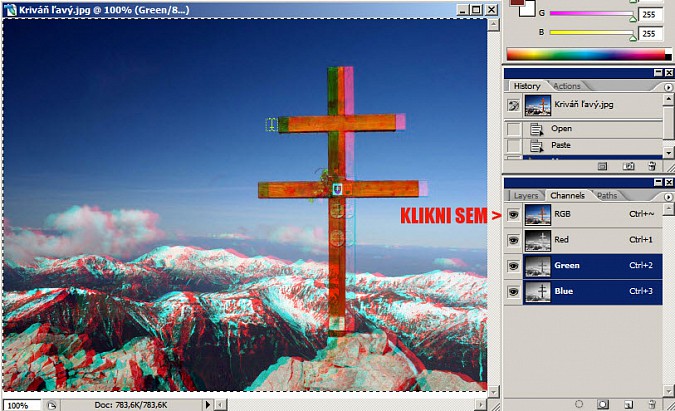675x411 pixels.
Task: Create new document from current state
Action: [x=603, y=166]
